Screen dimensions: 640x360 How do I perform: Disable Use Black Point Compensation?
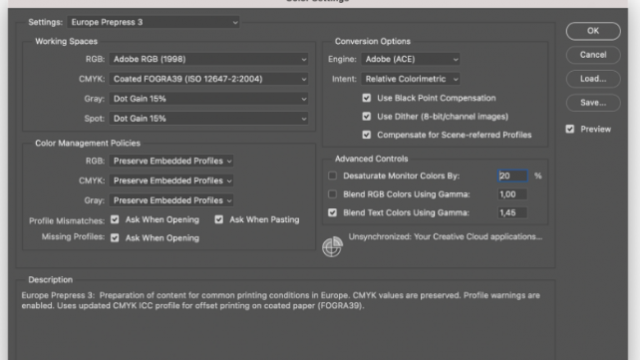pos(367,98)
